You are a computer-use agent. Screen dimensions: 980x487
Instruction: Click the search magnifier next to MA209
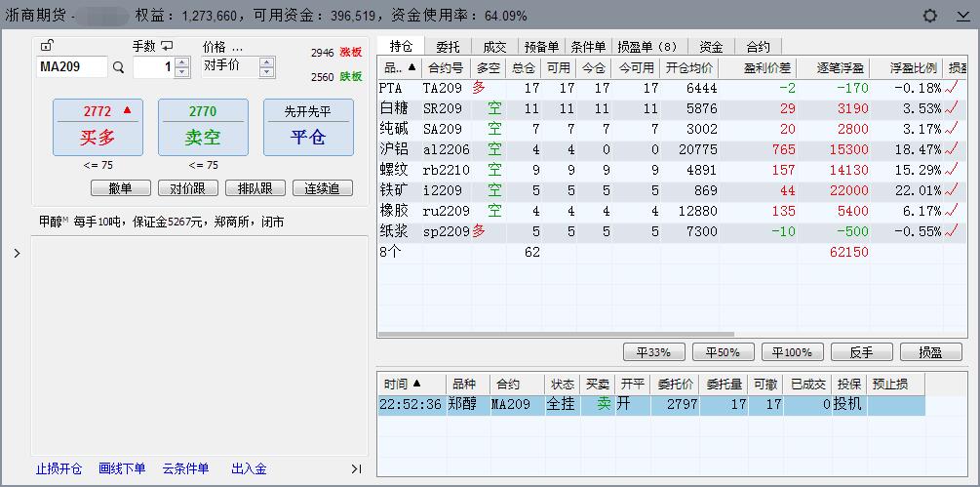click(x=119, y=67)
